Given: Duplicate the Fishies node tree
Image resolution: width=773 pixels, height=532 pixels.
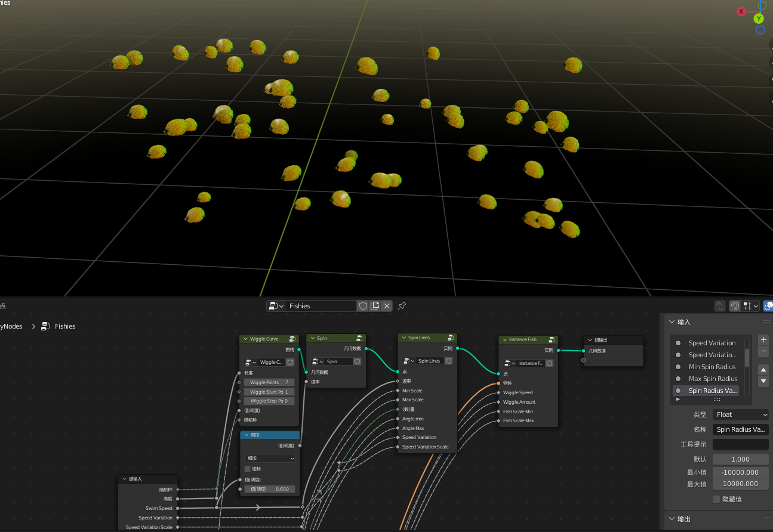Looking at the screenshot, I should (375, 306).
